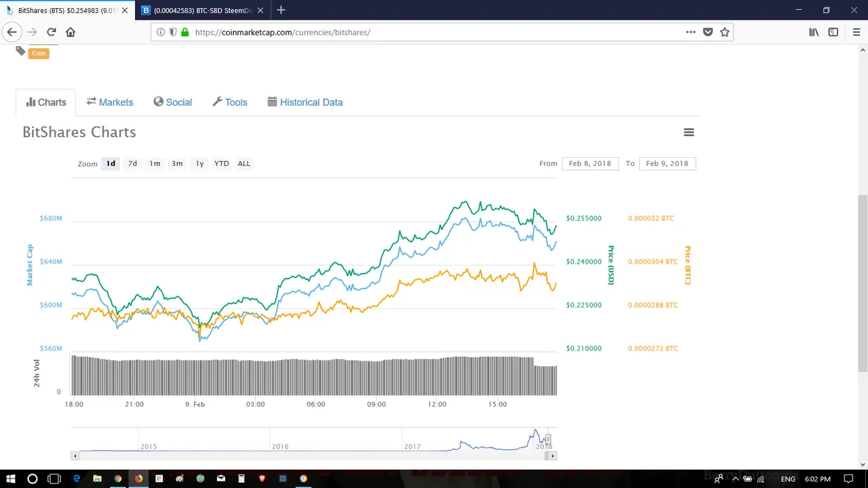Image resolution: width=868 pixels, height=488 pixels.
Task: Click navigator scrollbar right arrow
Action: (x=553, y=456)
